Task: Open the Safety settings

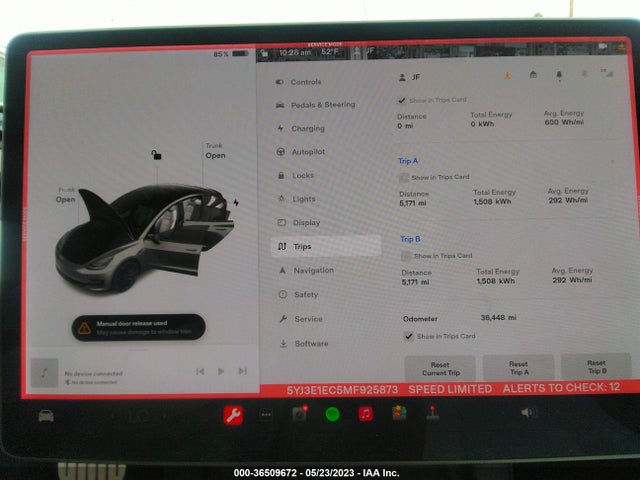Action: 298,294
